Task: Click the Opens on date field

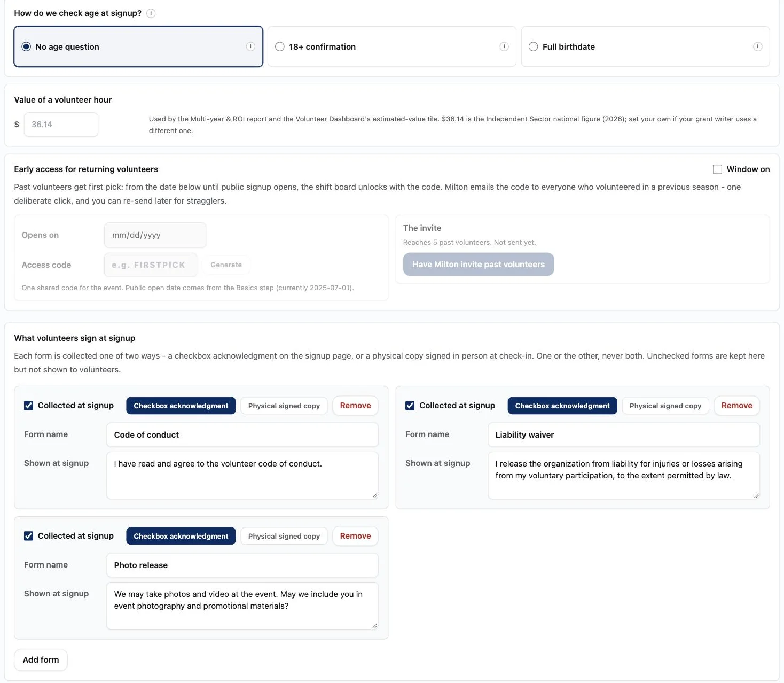Action: click(x=155, y=235)
